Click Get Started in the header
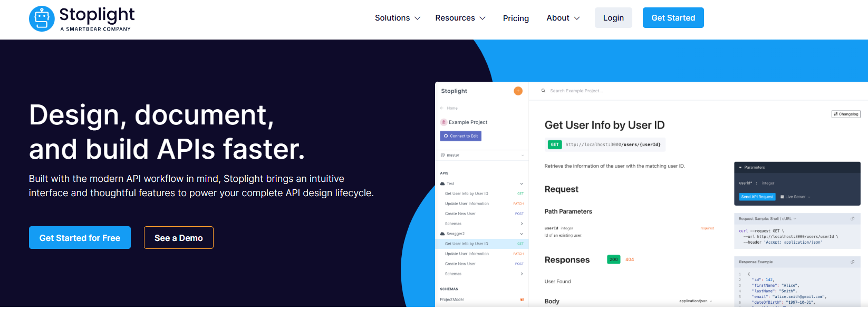The width and height of the screenshot is (868, 309). (673, 18)
